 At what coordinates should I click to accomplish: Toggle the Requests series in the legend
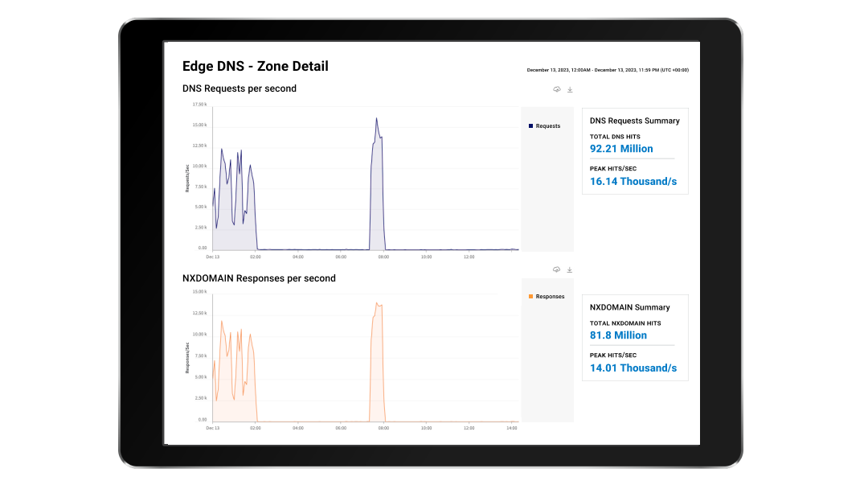tap(548, 126)
